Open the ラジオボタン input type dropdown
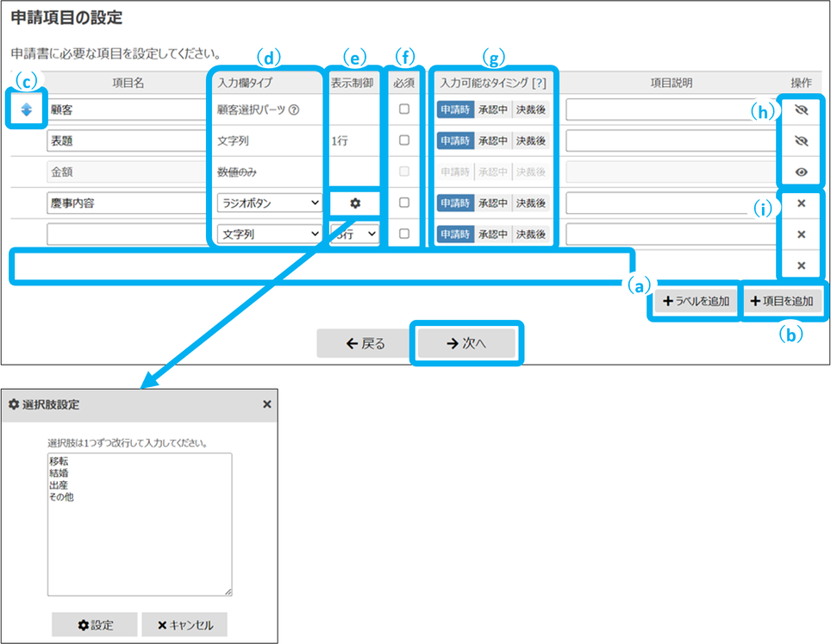The height and width of the screenshot is (644, 831). (268, 203)
